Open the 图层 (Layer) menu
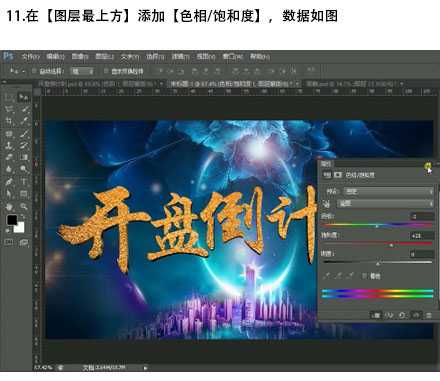 click(105, 57)
